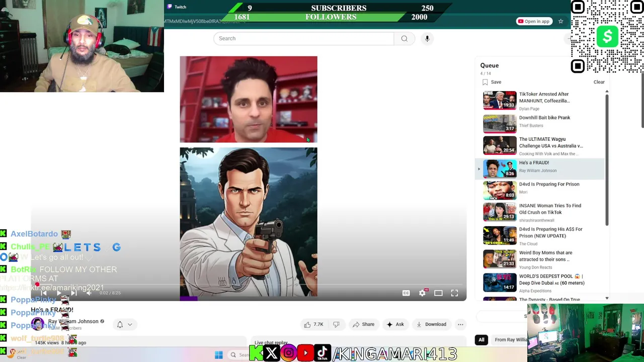Click 'Downhill Bait bike Prank' title

pos(544,118)
